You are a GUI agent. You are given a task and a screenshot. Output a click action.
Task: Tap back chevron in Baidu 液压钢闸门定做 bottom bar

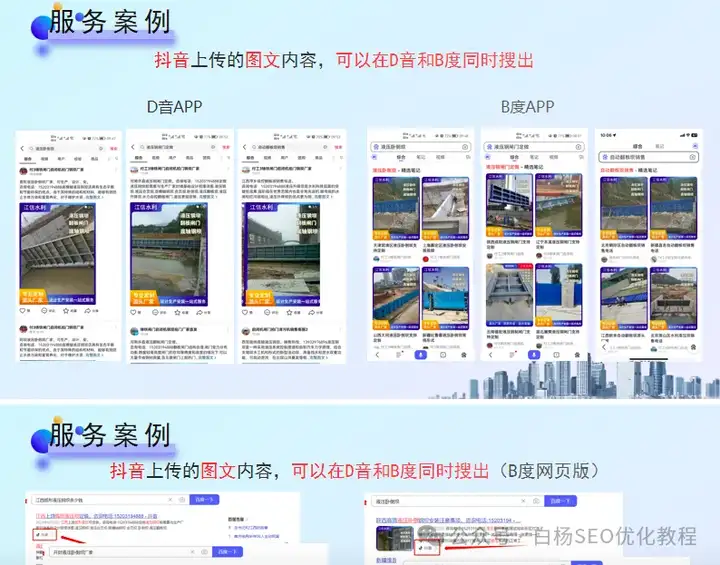click(x=490, y=355)
